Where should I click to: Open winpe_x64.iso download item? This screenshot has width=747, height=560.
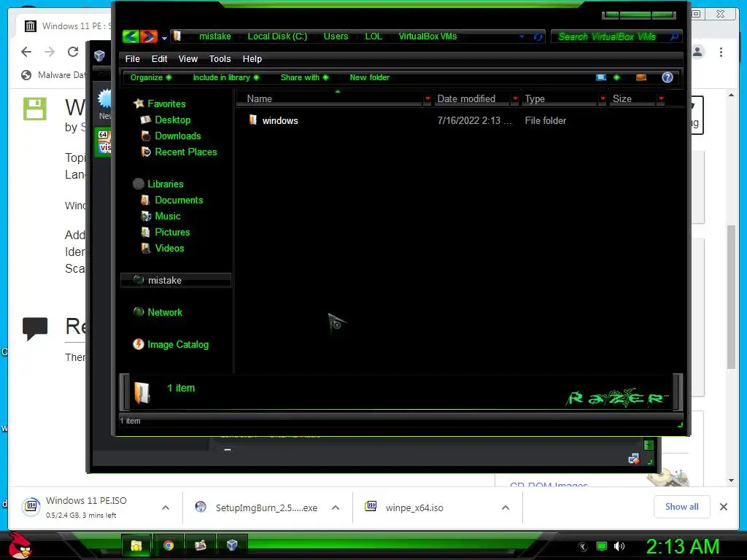point(414,507)
